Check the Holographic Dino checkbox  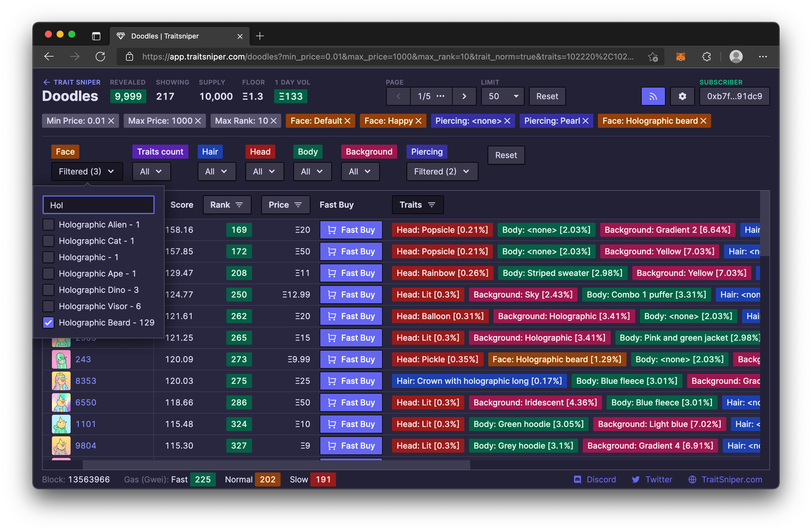48,290
